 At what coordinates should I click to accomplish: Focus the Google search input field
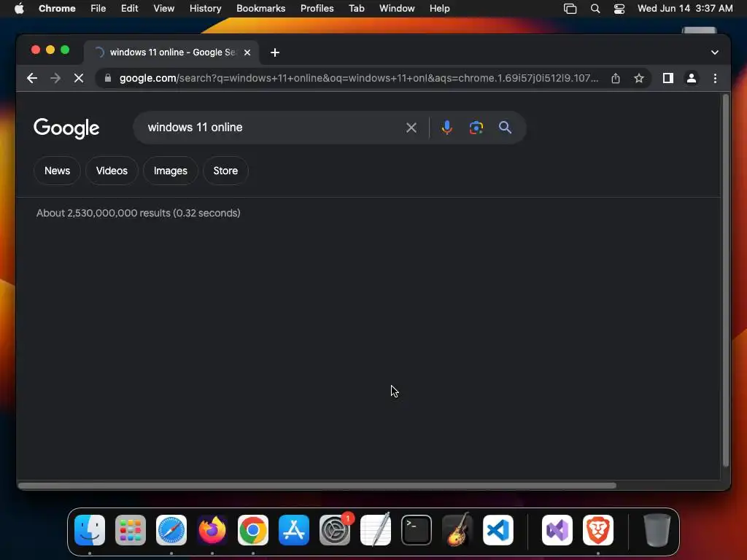pos(271,128)
